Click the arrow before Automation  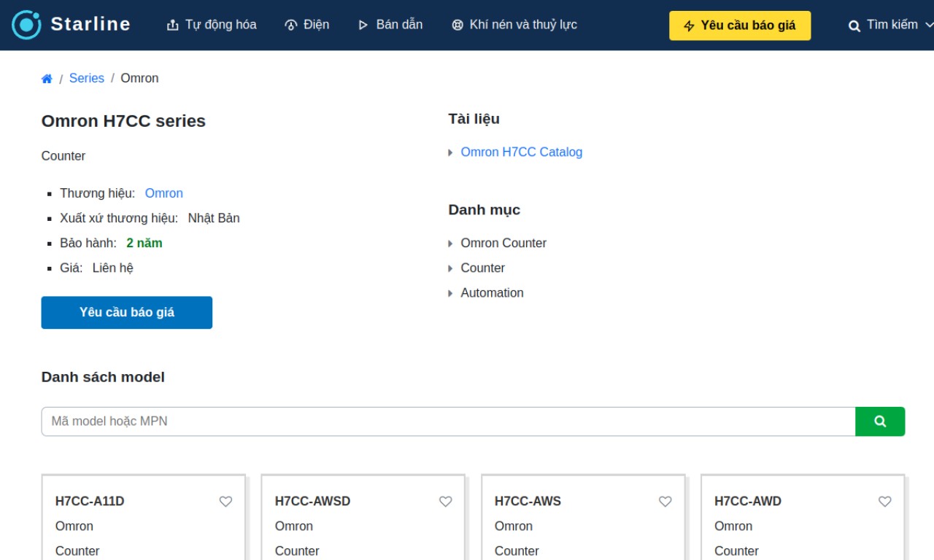451,292
